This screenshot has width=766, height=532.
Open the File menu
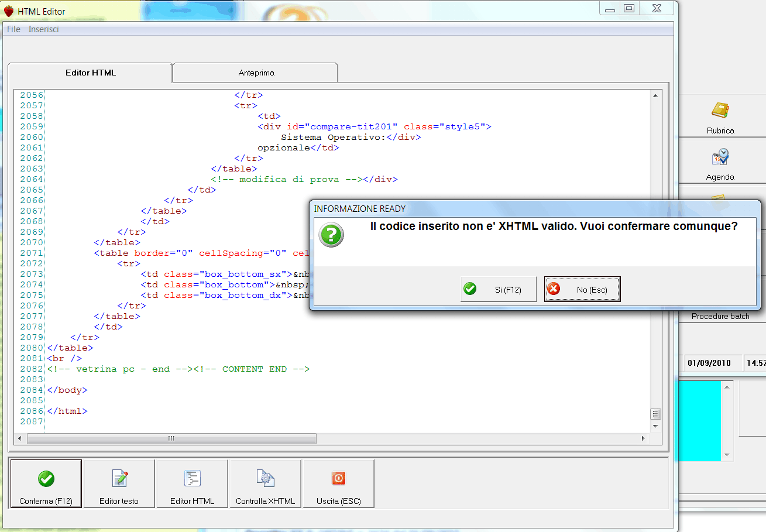13,29
